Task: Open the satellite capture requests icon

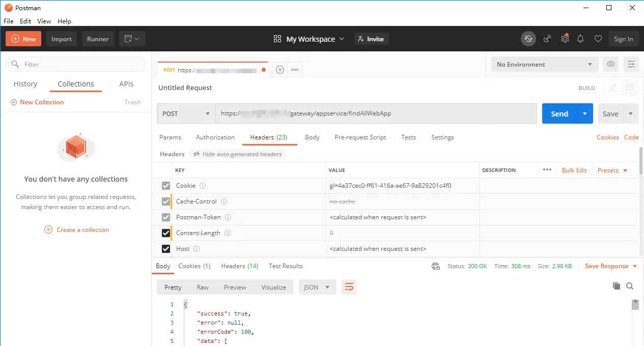Action: [x=547, y=39]
